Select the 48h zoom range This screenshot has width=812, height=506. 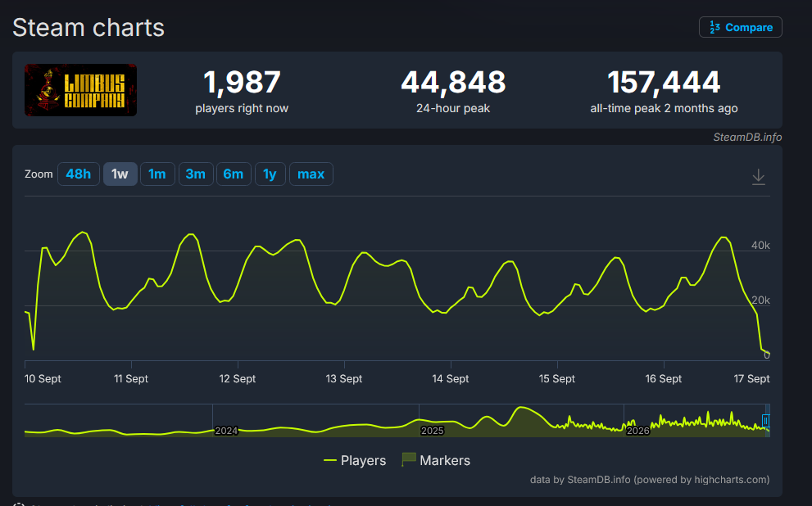pyautogui.click(x=78, y=174)
